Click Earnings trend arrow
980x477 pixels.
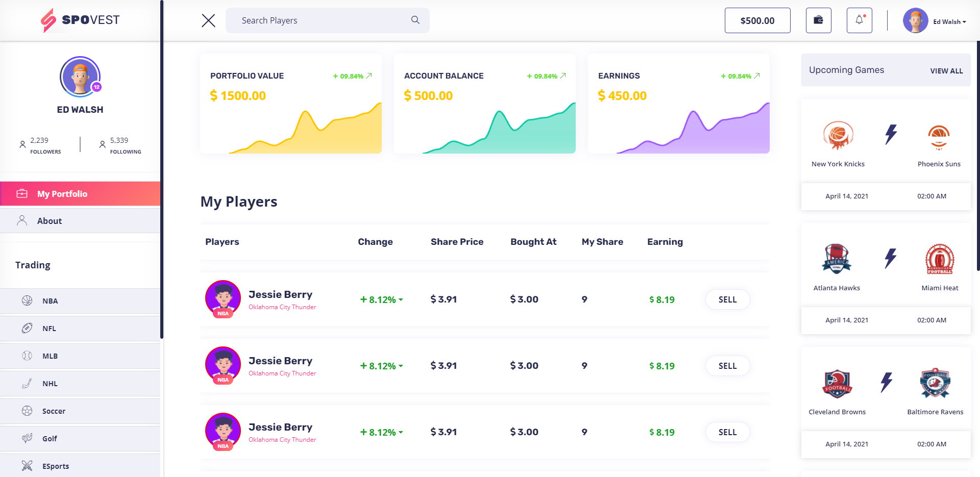[757, 76]
